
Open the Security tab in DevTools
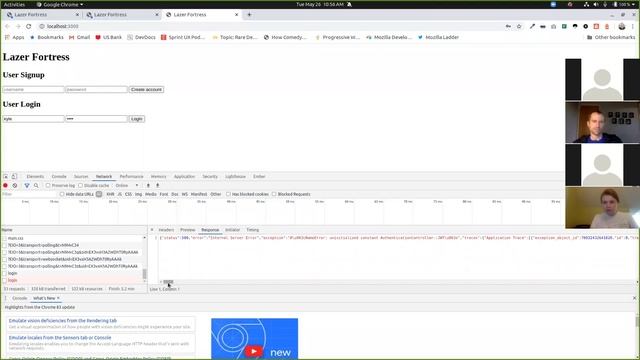pyautogui.click(x=210, y=176)
